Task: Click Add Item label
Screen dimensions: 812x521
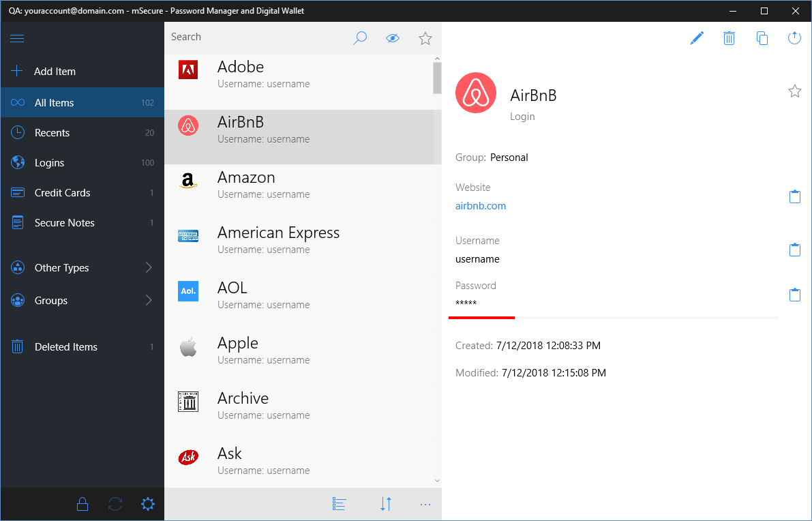Action: point(55,72)
